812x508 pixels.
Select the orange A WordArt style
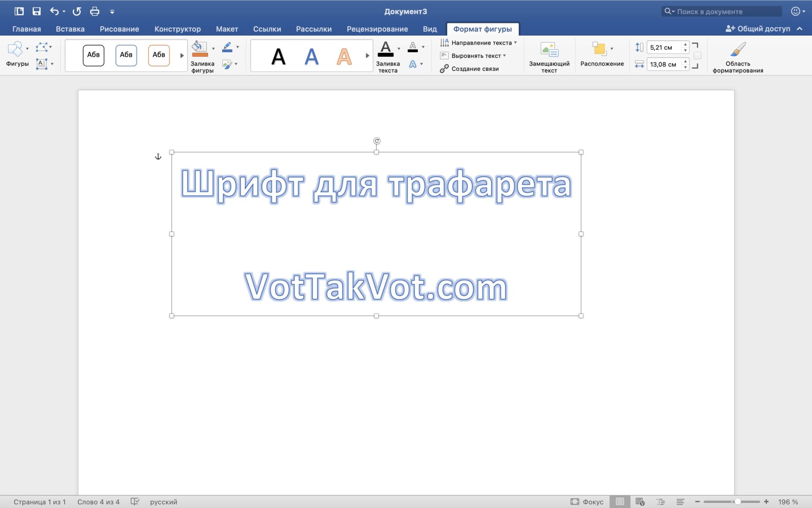tap(344, 56)
